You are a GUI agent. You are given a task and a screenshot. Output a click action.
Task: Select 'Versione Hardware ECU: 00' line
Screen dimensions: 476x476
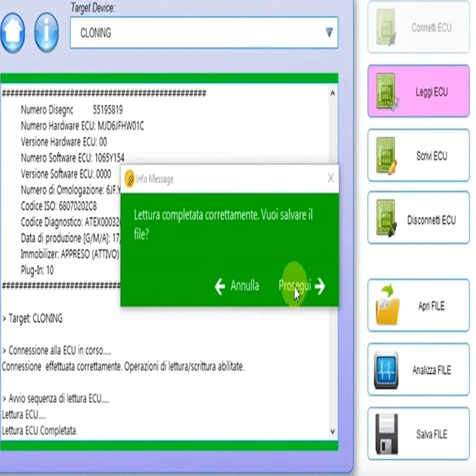click(64, 142)
